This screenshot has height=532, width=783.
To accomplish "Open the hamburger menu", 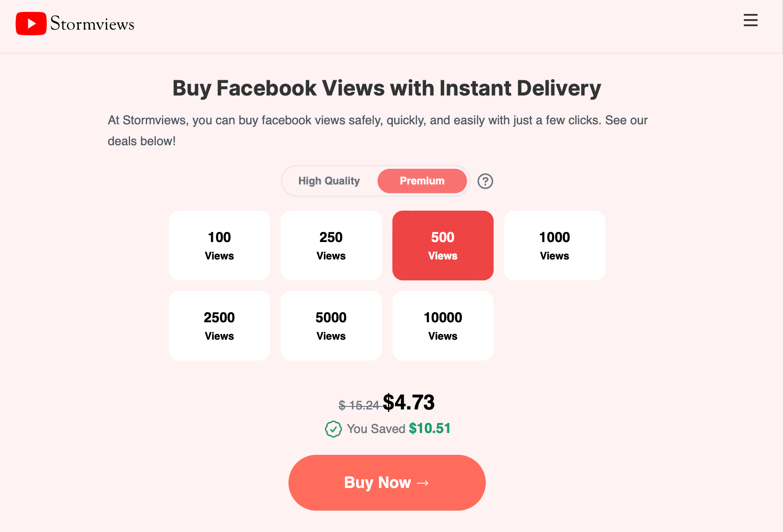I will tap(750, 20).
